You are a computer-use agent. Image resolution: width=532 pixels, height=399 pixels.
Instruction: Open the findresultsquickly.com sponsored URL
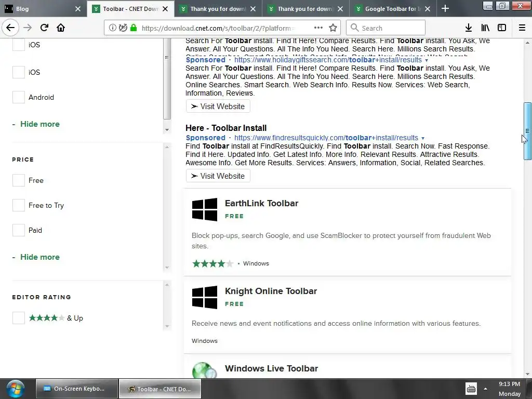pos(326,138)
